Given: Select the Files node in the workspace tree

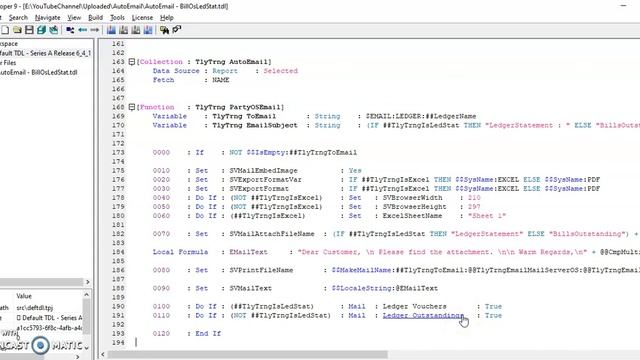Looking at the screenshot, I should coord(8,63).
